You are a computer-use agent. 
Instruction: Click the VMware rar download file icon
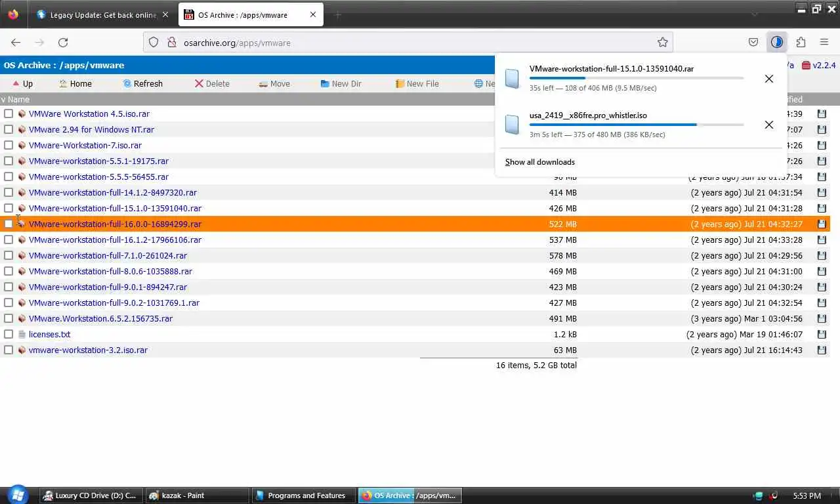point(512,79)
